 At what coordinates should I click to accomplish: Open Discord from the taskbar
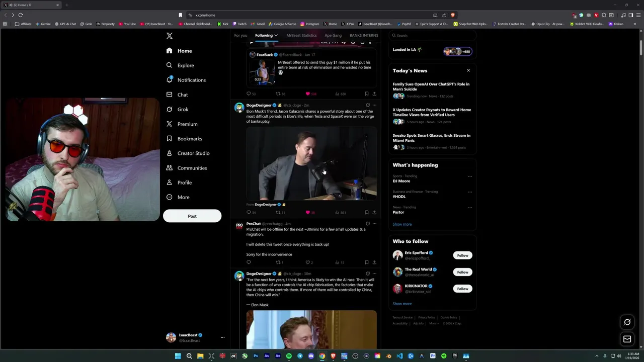coord(311,356)
